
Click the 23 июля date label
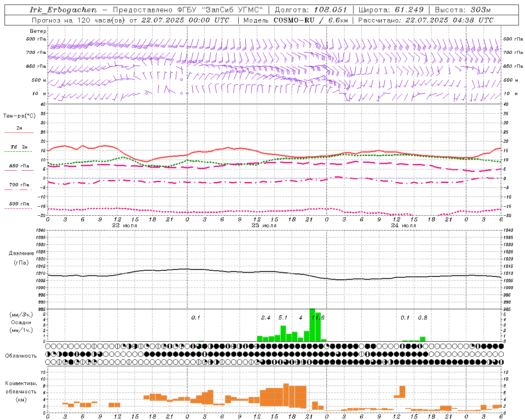pos(264,225)
